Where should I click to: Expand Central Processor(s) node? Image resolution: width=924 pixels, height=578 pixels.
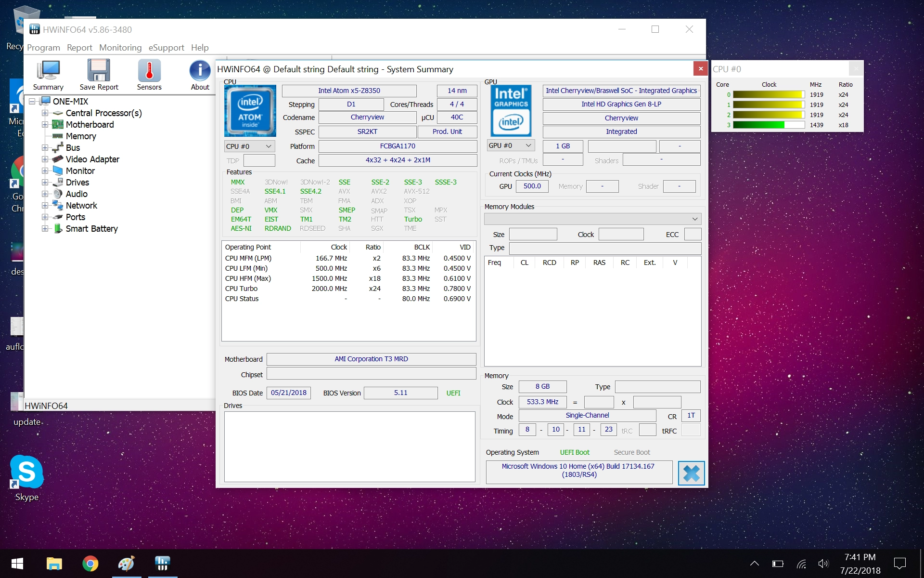tap(45, 113)
